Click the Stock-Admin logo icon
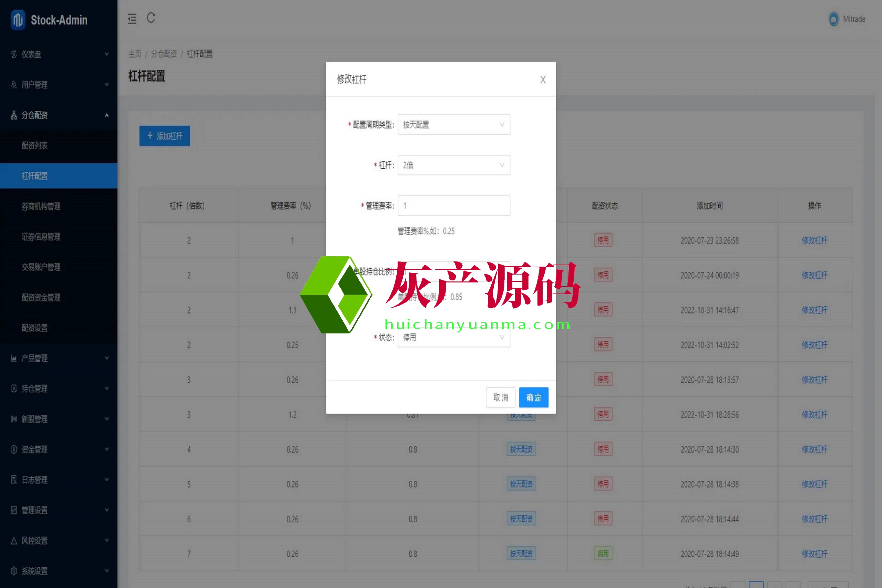The width and height of the screenshot is (882, 588). [x=18, y=20]
